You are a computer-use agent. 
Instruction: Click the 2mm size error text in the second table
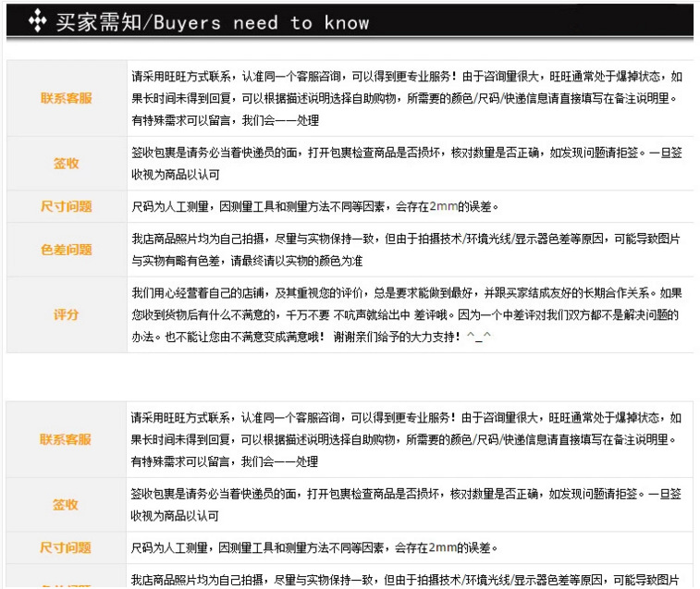click(x=314, y=547)
